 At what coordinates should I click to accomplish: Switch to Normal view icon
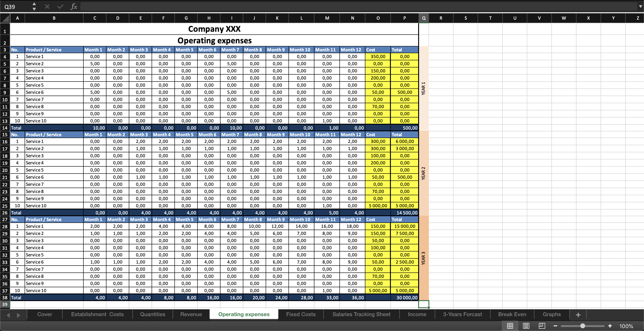click(x=510, y=326)
